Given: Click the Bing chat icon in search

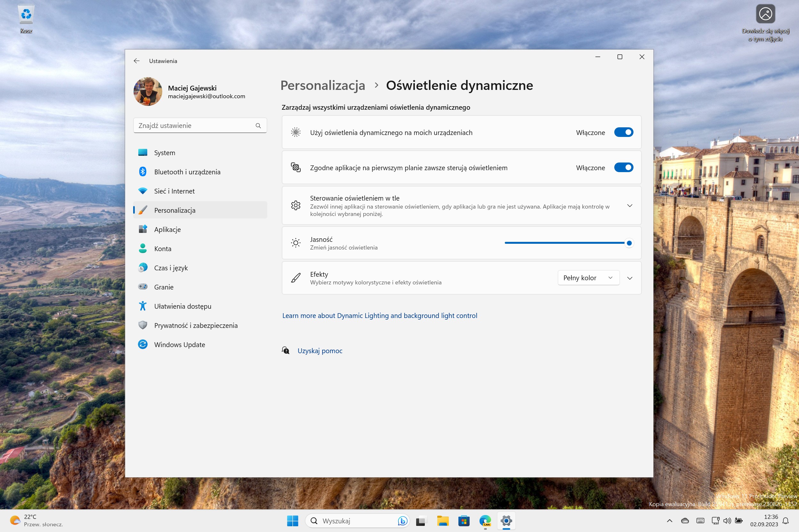Looking at the screenshot, I should [x=403, y=521].
